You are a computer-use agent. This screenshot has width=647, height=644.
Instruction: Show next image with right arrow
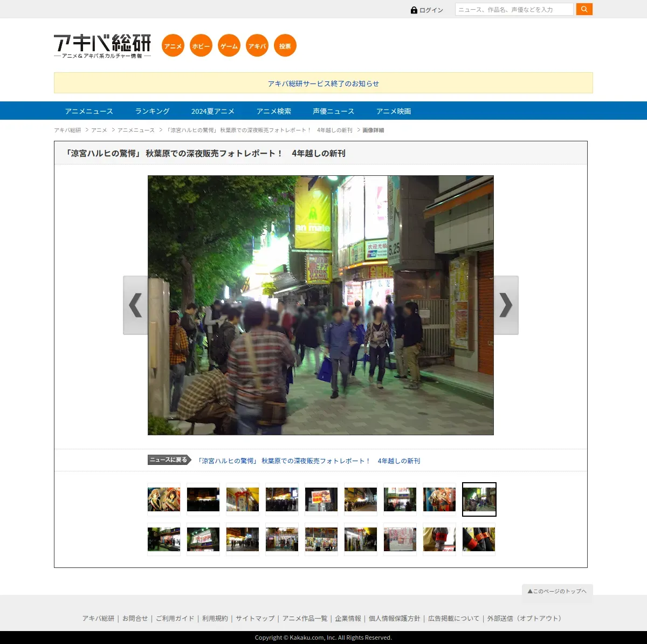tap(506, 305)
